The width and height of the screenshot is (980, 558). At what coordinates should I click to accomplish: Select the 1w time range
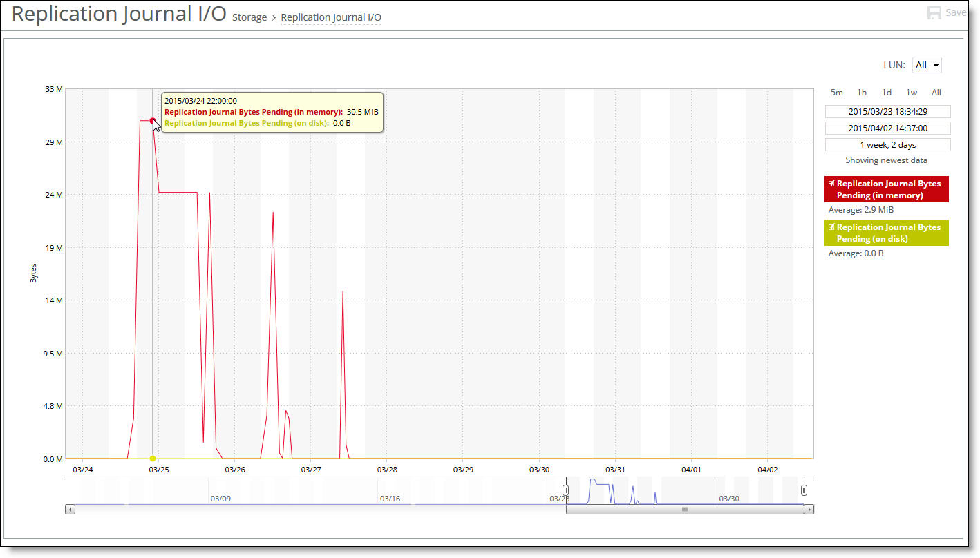pyautogui.click(x=911, y=92)
